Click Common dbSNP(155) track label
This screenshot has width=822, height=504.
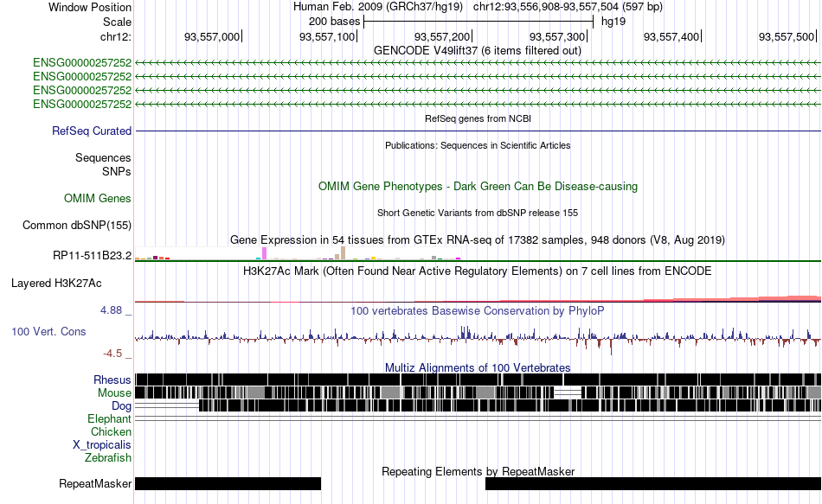click(x=76, y=226)
